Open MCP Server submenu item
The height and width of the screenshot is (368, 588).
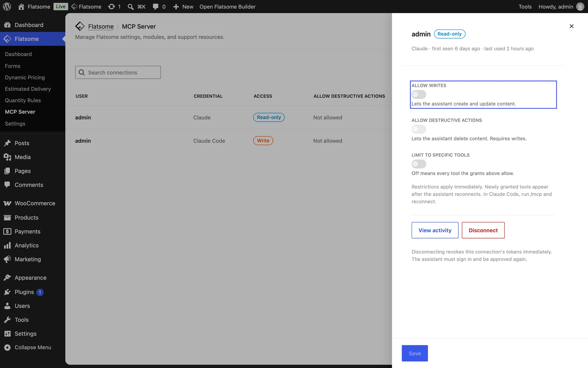(x=20, y=112)
